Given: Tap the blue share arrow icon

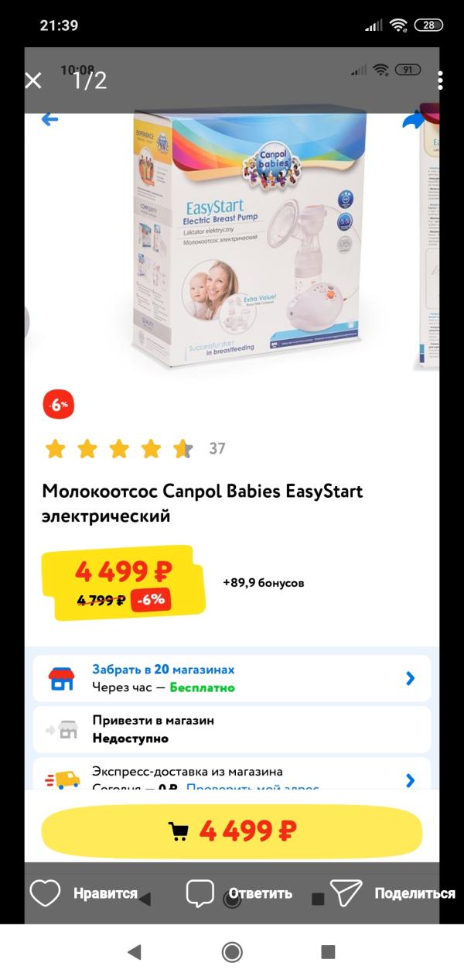Looking at the screenshot, I should [x=414, y=121].
